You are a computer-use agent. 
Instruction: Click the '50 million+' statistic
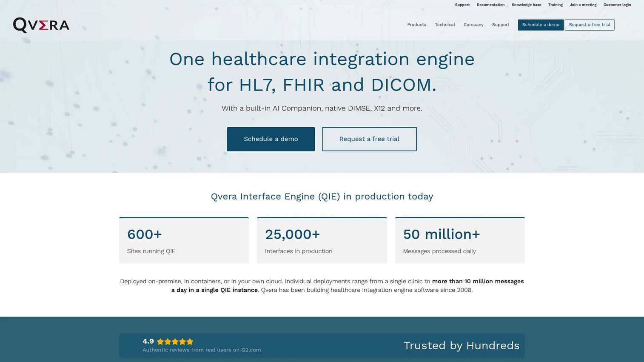[442, 234]
